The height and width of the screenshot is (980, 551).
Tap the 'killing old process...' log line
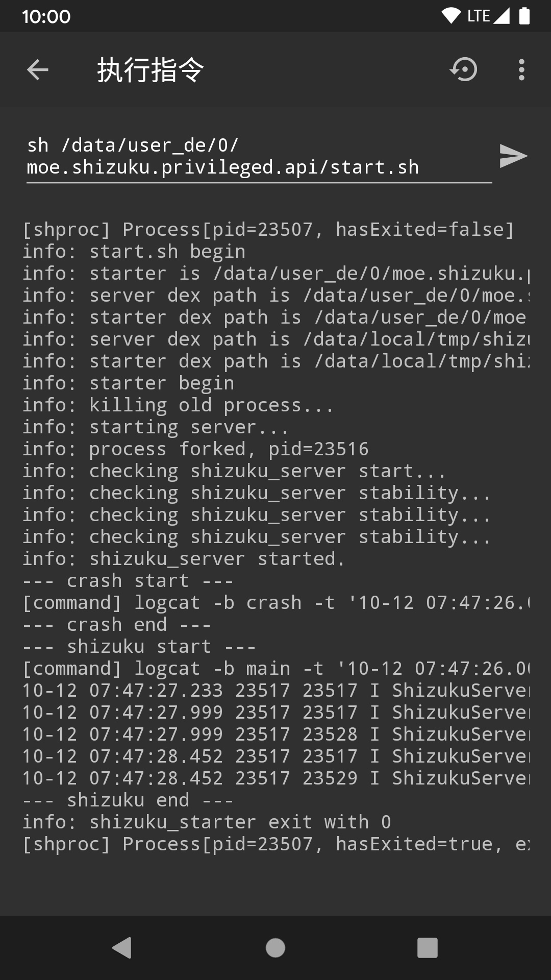click(x=178, y=405)
